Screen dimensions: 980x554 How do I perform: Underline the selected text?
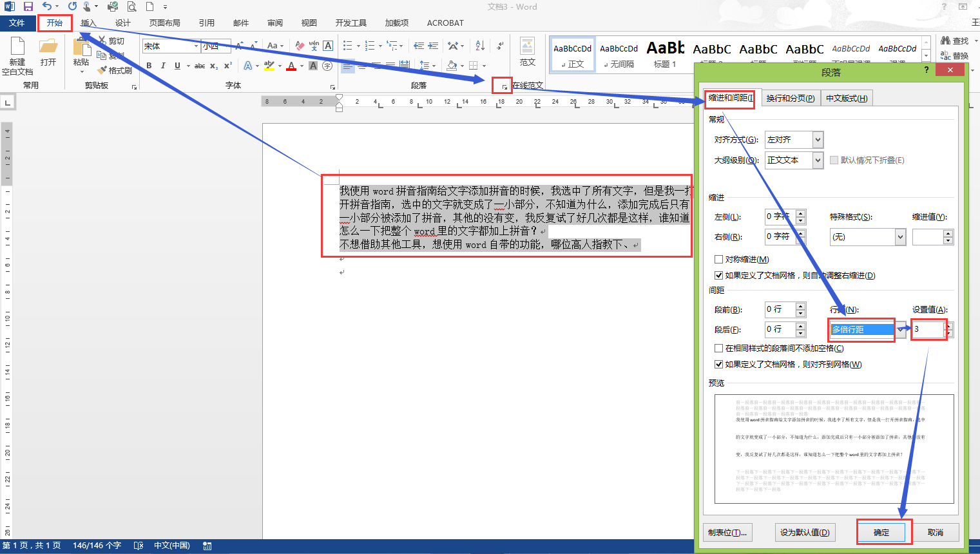click(177, 66)
